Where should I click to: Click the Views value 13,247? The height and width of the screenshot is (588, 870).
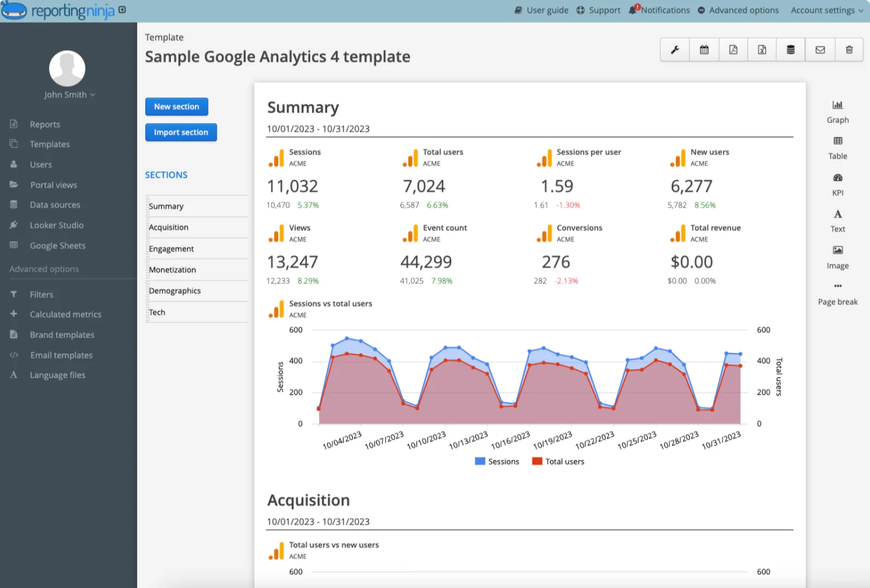(292, 262)
